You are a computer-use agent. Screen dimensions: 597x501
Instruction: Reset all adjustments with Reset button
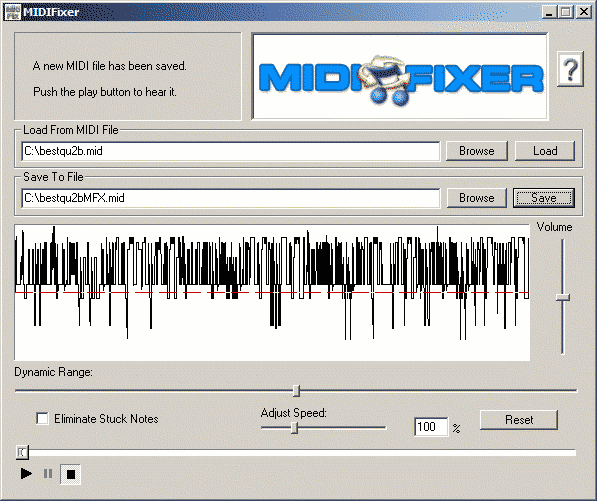(519, 420)
